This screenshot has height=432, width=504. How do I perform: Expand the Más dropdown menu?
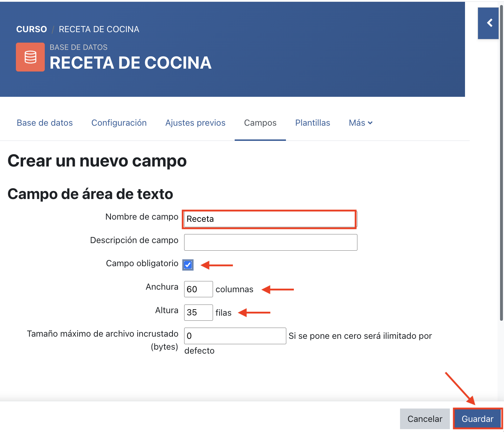click(361, 123)
